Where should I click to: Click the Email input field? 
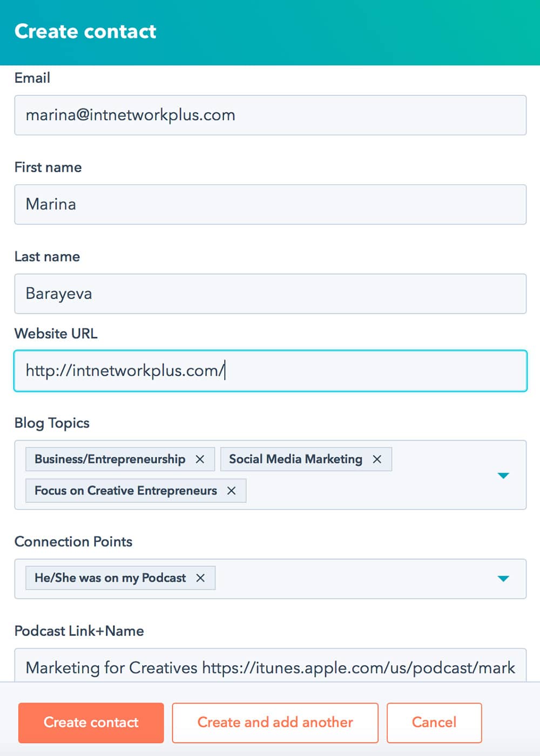tap(270, 115)
